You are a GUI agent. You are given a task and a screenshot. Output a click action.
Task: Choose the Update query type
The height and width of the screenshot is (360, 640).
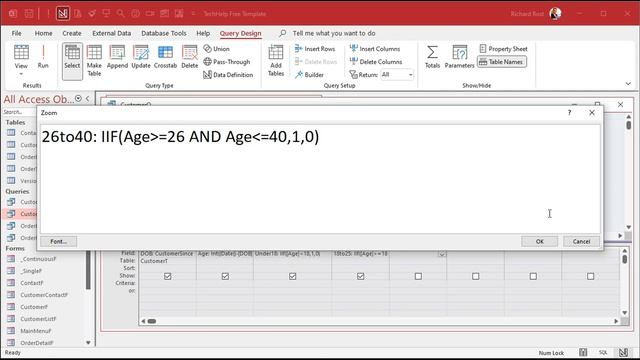(x=141, y=57)
